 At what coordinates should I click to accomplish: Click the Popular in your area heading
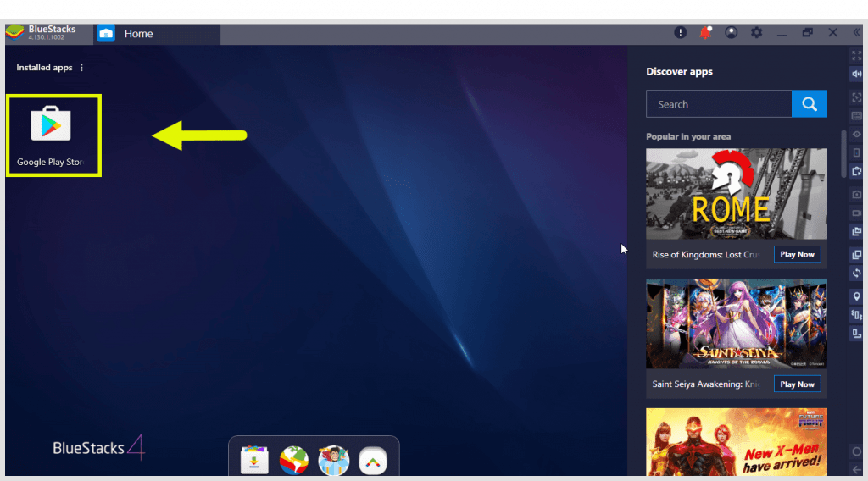coord(688,136)
